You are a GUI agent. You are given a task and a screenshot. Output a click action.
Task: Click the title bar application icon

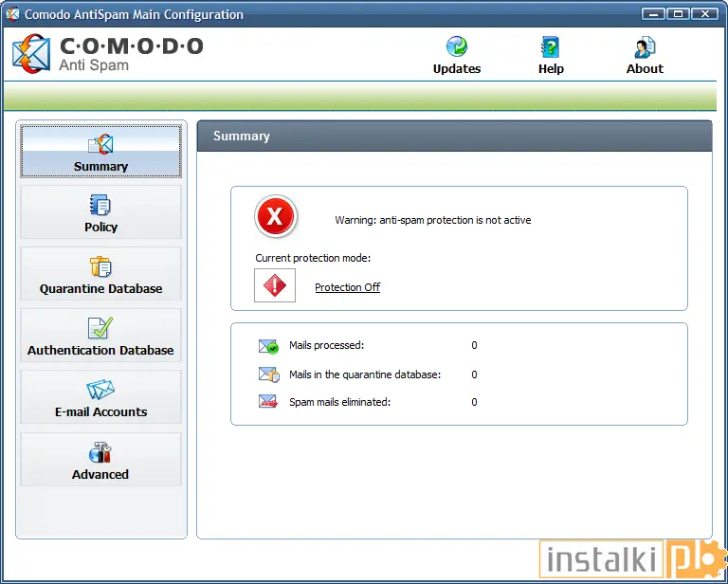[13, 14]
